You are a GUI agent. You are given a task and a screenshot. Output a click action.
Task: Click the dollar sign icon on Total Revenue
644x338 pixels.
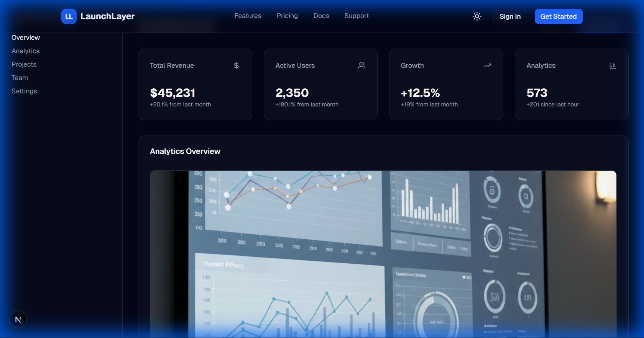pos(237,65)
